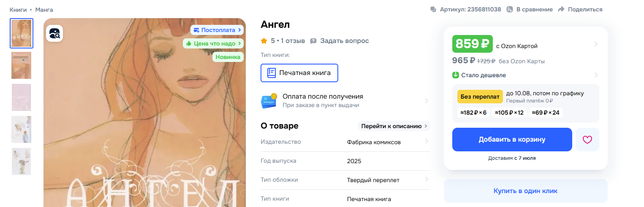Click the Новинка badge
644x207 pixels.
click(228, 57)
